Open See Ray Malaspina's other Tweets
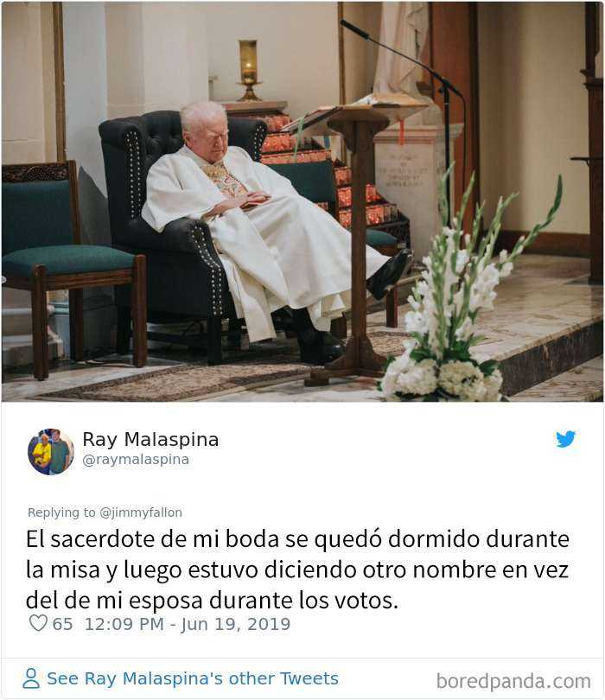 [193, 678]
